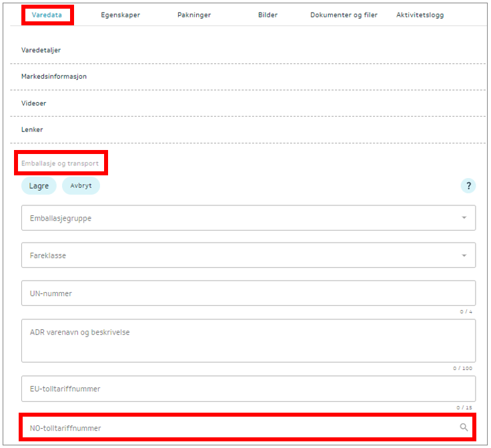491x448 pixels.
Task: Go to the Bilder tab
Action: tap(268, 15)
